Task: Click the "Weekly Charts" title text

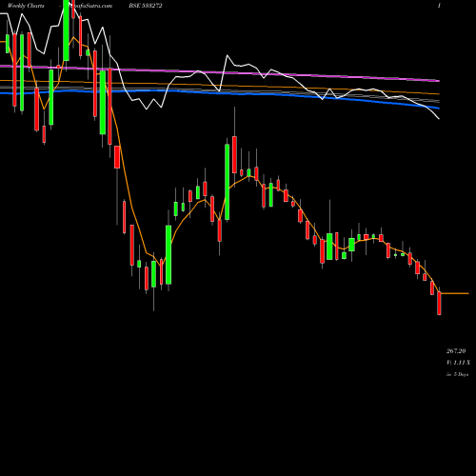Action: pyautogui.click(x=26, y=6)
